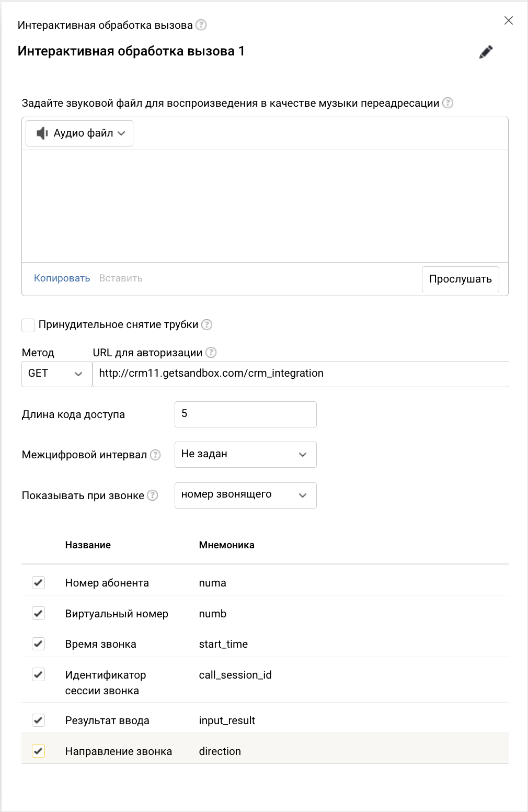Image resolution: width=528 pixels, height=812 pixels.
Task: Click the Копировать link
Action: 62,278
